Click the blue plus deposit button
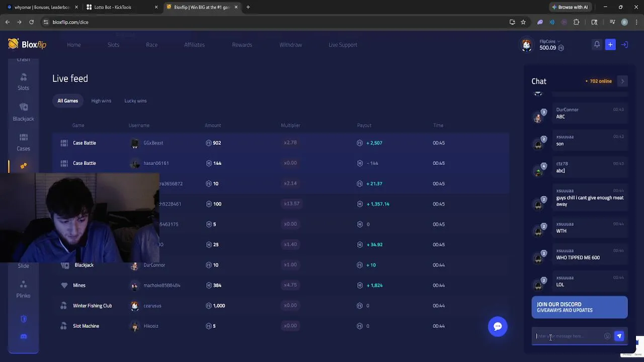 (610, 44)
